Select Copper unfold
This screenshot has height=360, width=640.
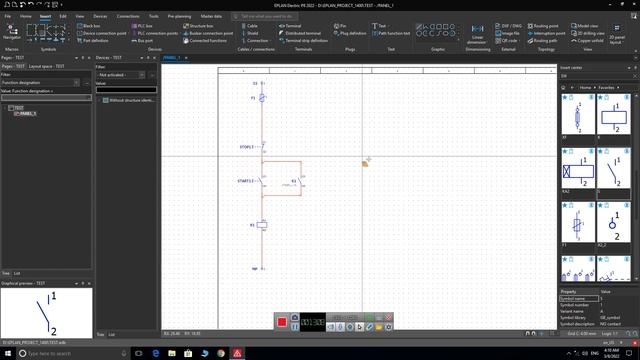point(587,40)
